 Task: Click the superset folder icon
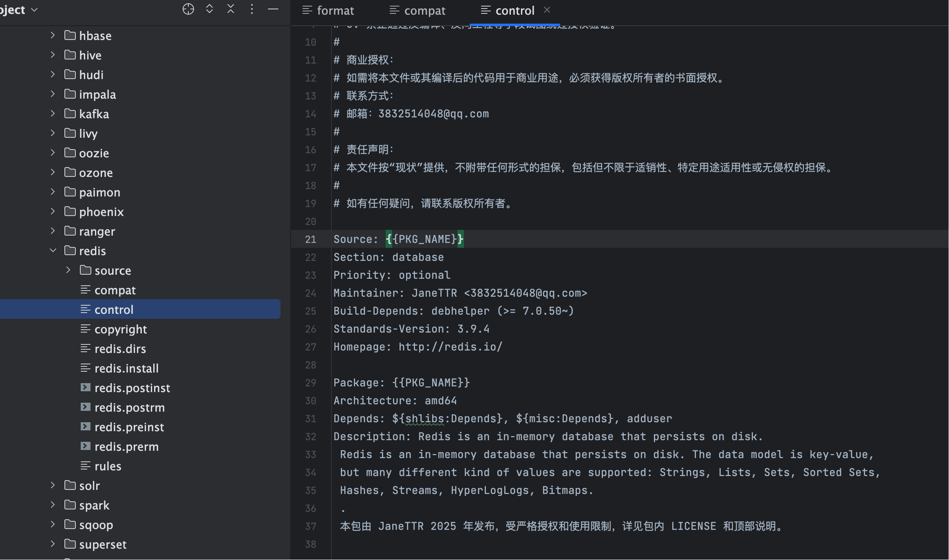[70, 544]
